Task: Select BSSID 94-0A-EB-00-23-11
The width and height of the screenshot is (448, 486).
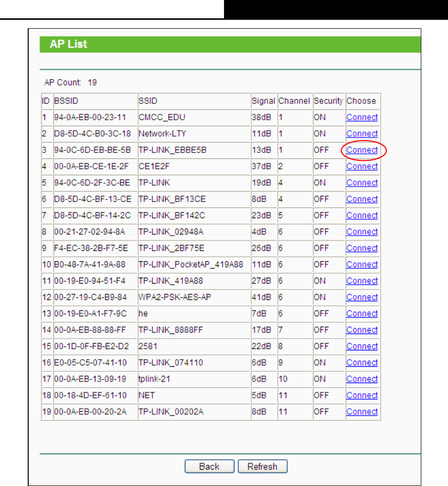Action: tap(90, 117)
